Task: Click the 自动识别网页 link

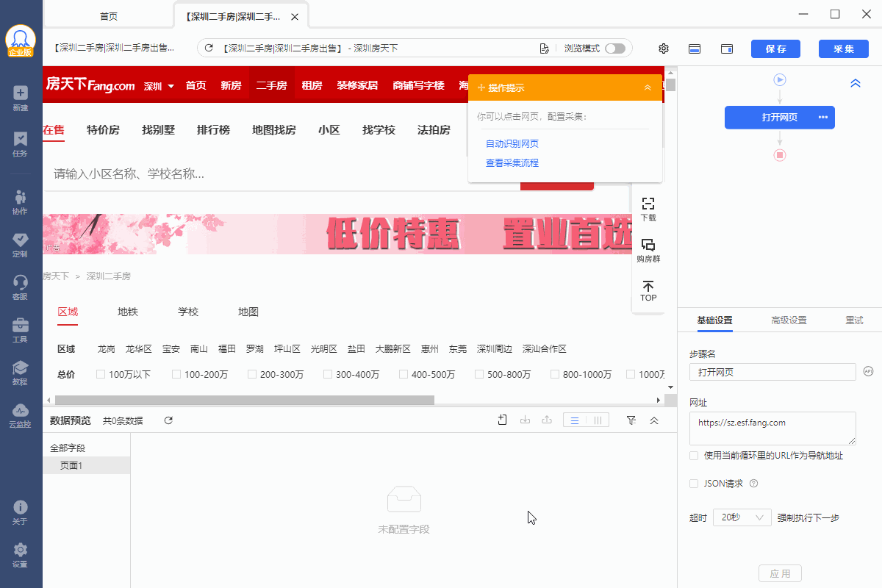Action: click(512, 143)
